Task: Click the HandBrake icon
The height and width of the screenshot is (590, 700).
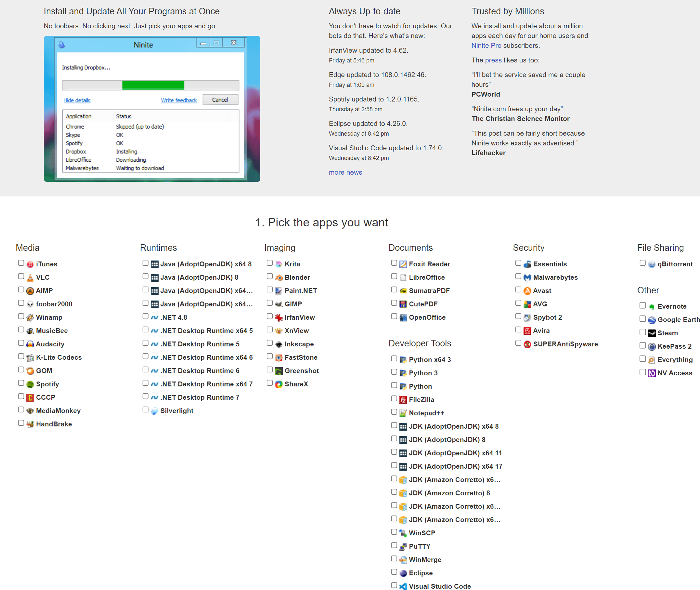Action: [x=30, y=424]
